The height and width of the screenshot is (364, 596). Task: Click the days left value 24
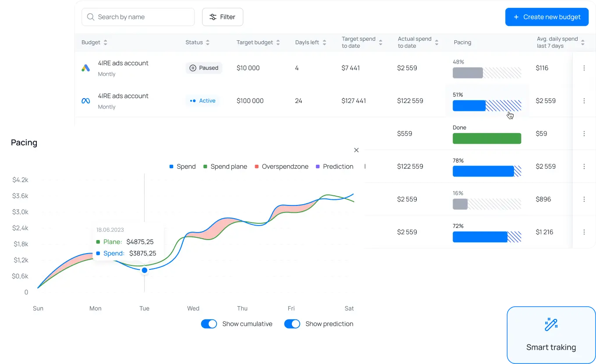coord(298,101)
